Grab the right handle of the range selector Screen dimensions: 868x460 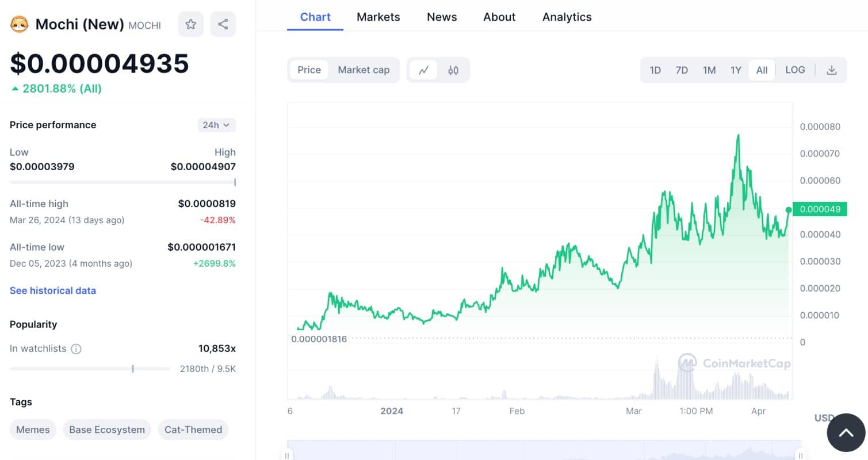tap(800, 454)
